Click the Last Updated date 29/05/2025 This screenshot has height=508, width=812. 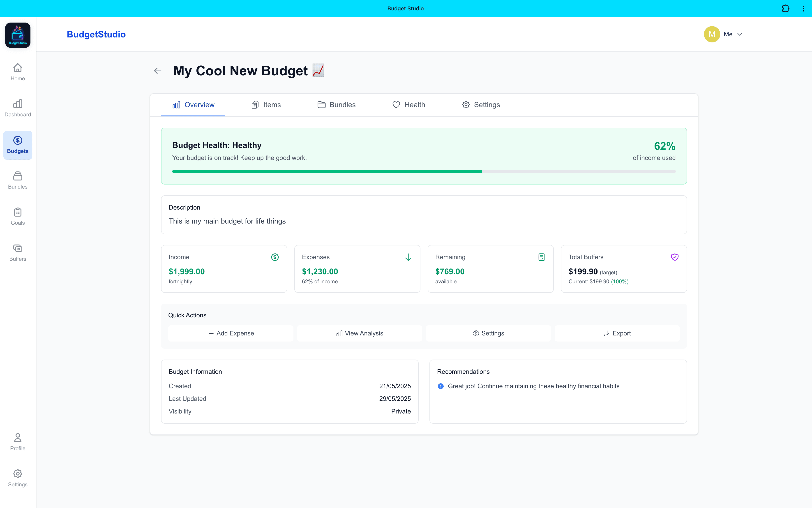(x=395, y=399)
